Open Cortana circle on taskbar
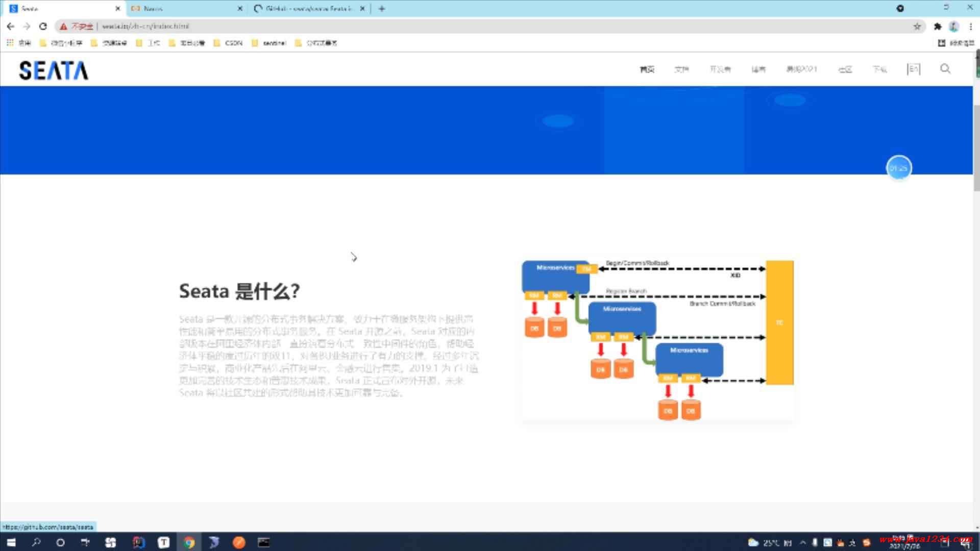The height and width of the screenshot is (551, 980). 60,542
